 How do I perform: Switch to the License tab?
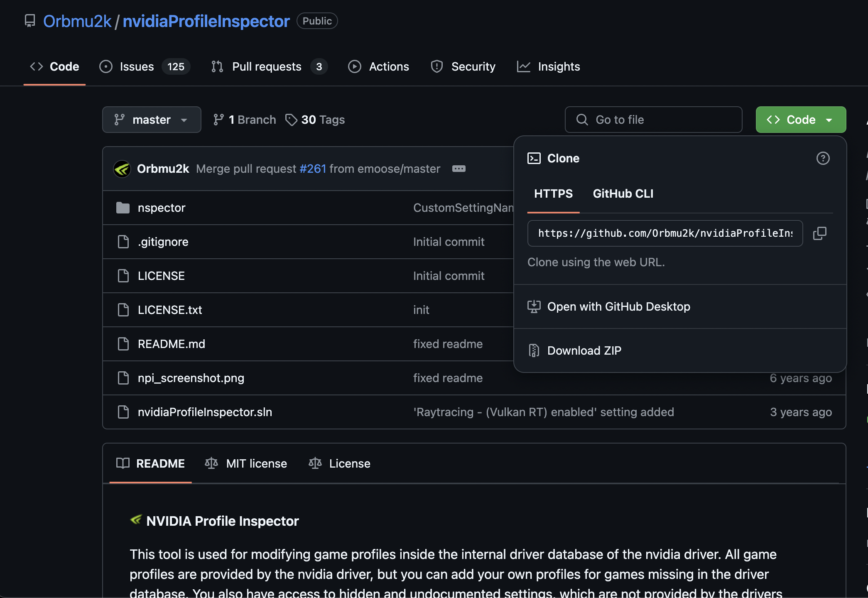click(x=339, y=463)
